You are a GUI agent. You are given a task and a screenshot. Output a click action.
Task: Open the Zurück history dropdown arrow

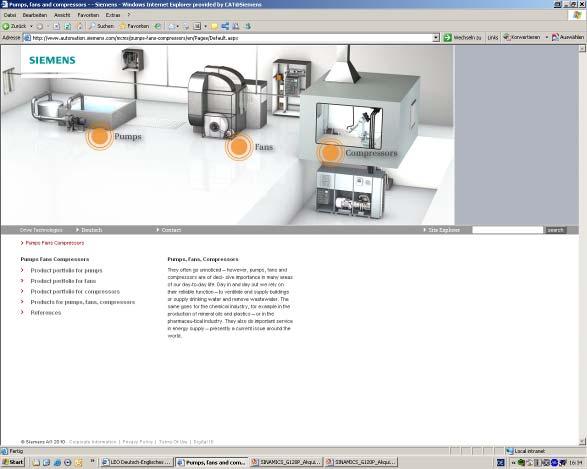(31, 26)
